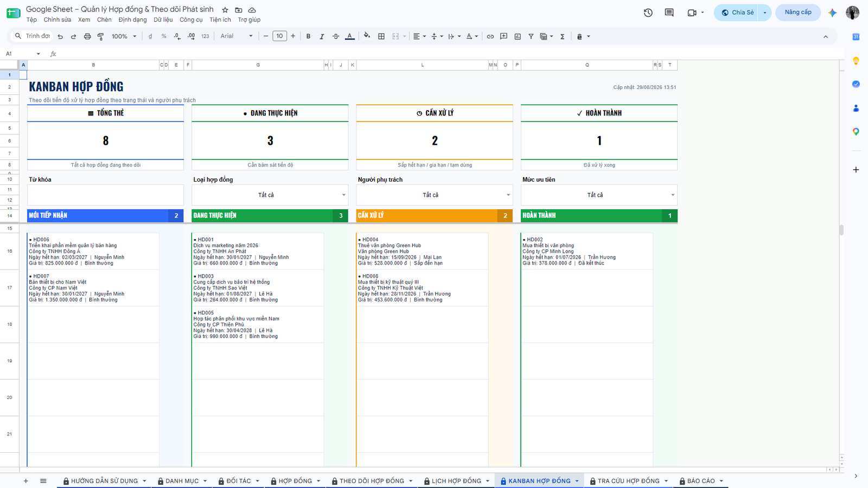
Task: Open the borders tool
Action: [x=381, y=36]
